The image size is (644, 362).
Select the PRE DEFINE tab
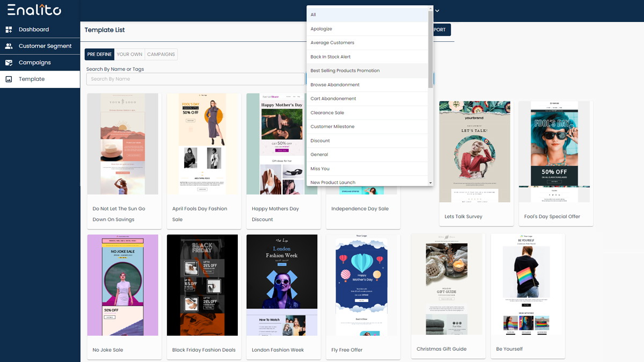click(100, 54)
